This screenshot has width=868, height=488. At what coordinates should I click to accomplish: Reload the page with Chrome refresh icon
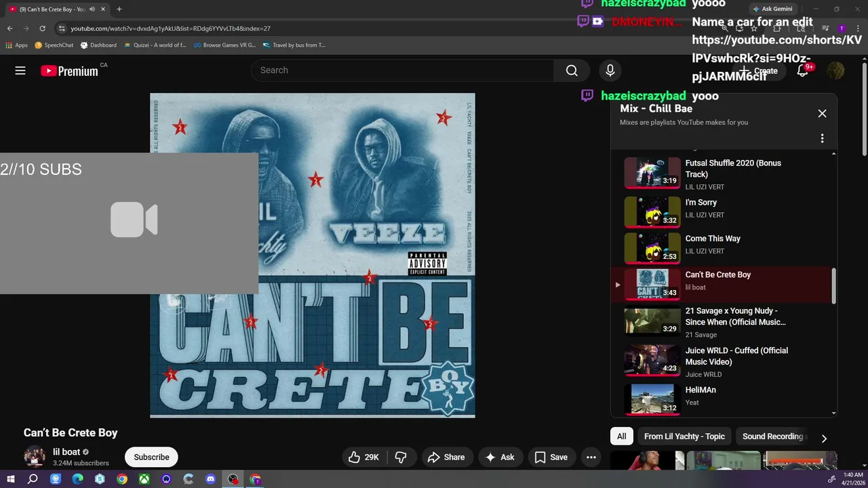(42, 28)
